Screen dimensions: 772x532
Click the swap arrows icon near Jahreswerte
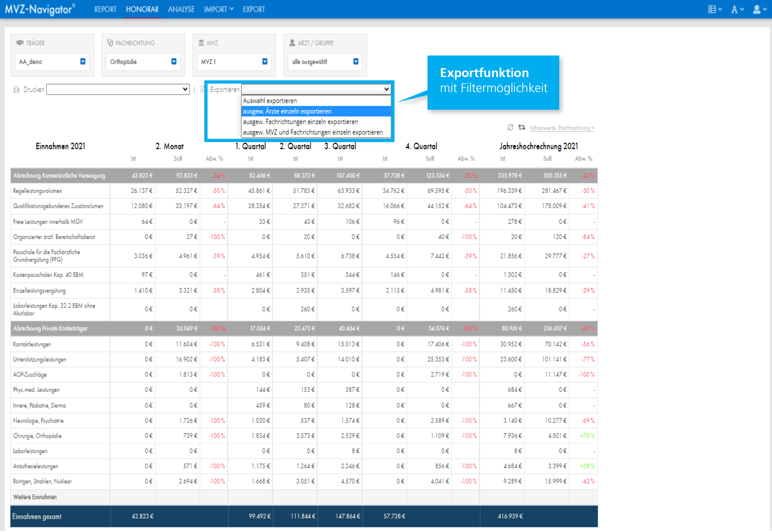(522, 128)
